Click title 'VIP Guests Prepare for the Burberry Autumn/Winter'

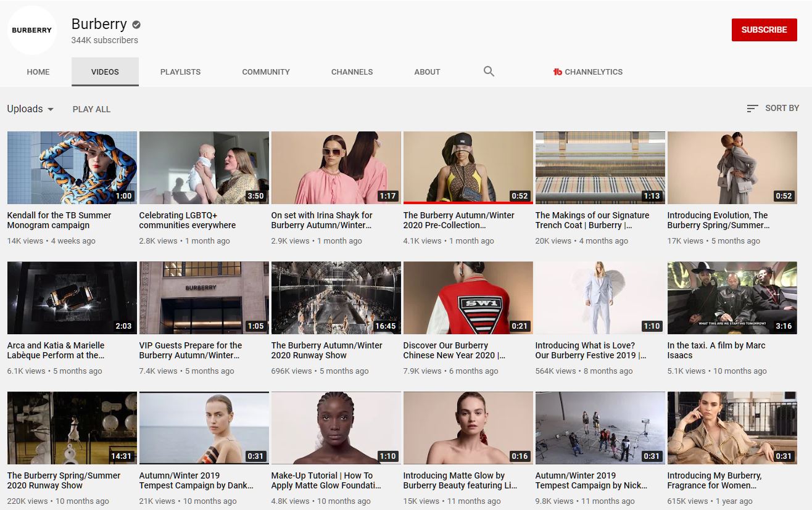(x=191, y=350)
